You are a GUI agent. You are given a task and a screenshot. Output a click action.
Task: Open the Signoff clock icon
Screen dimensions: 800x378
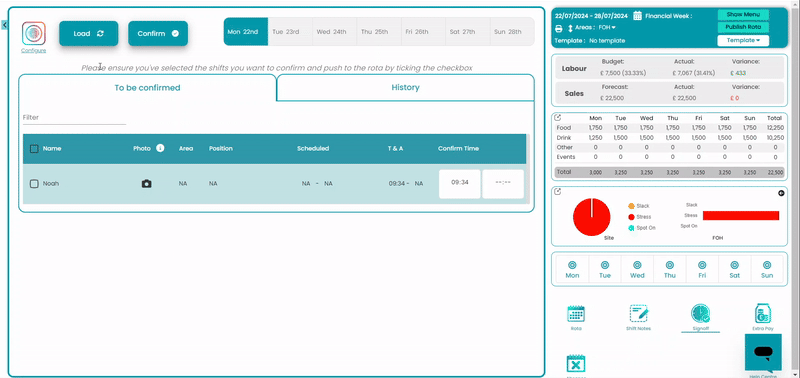(701, 314)
